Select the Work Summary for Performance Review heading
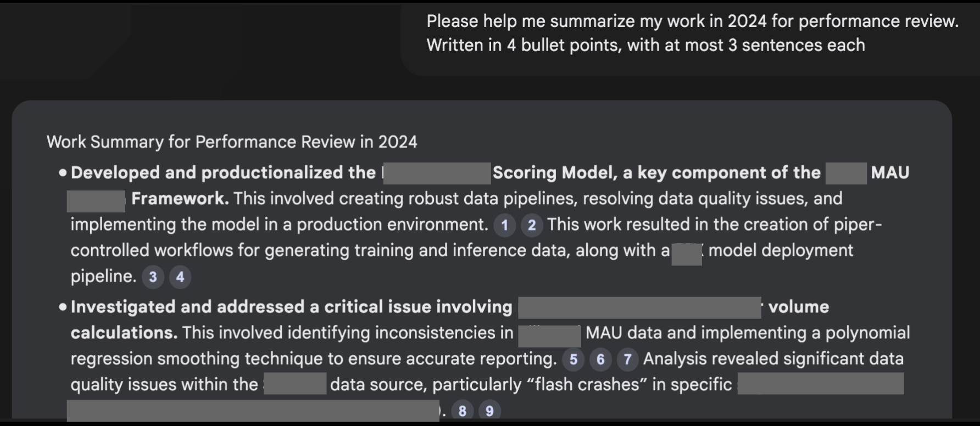 pos(232,142)
